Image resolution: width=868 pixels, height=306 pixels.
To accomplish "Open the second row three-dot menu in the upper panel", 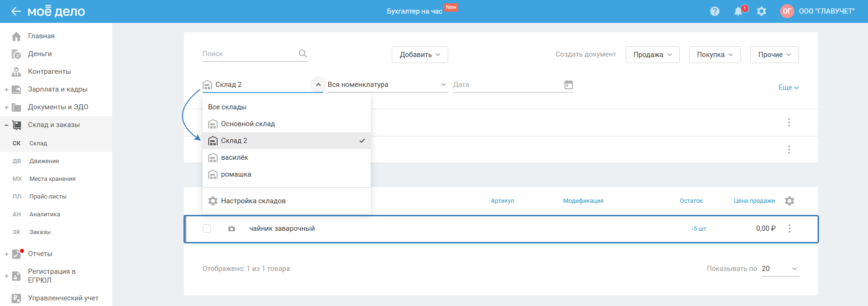I will [789, 149].
